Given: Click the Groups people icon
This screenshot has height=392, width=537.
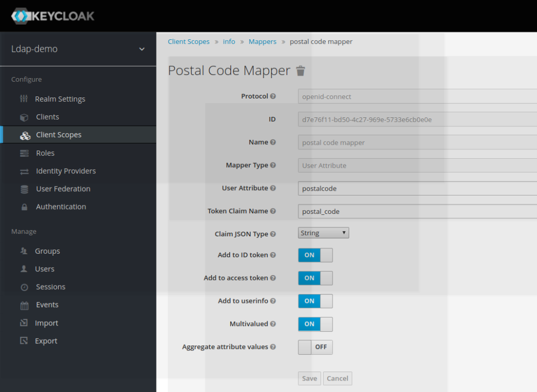Looking at the screenshot, I should (24, 251).
